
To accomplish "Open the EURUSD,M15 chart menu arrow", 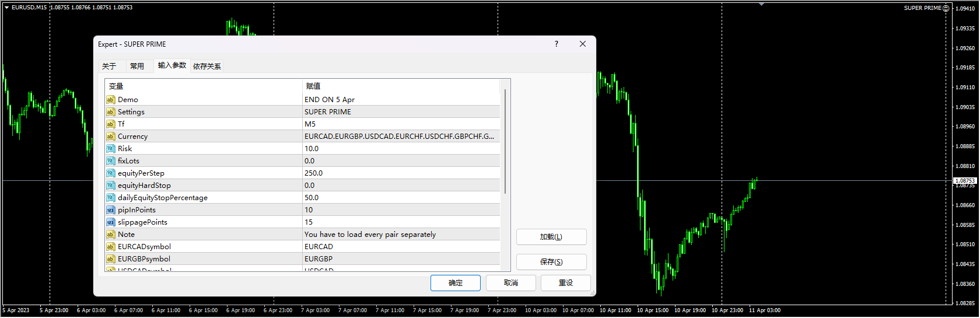I will [x=6, y=8].
